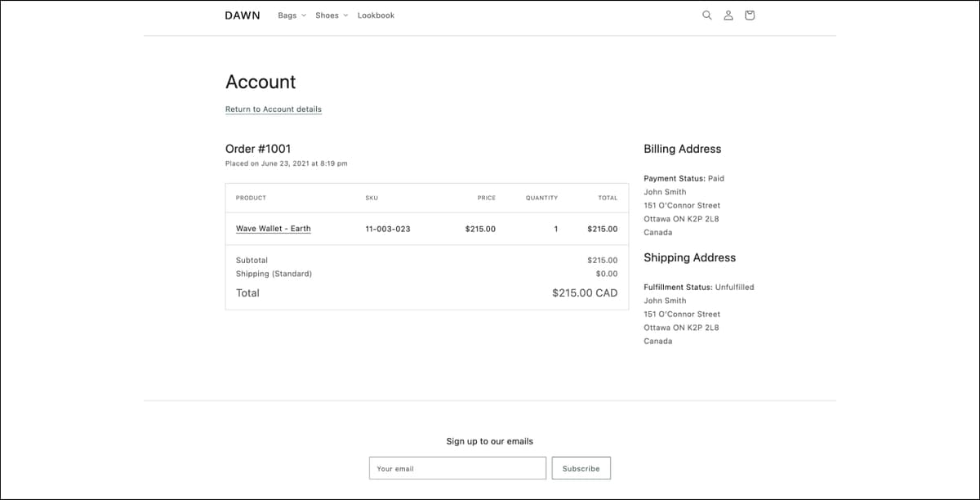Click the QUANTITY column header

541,198
